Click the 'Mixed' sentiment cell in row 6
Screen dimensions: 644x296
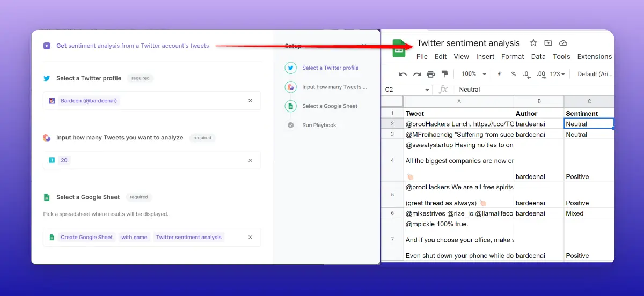tap(589, 213)
